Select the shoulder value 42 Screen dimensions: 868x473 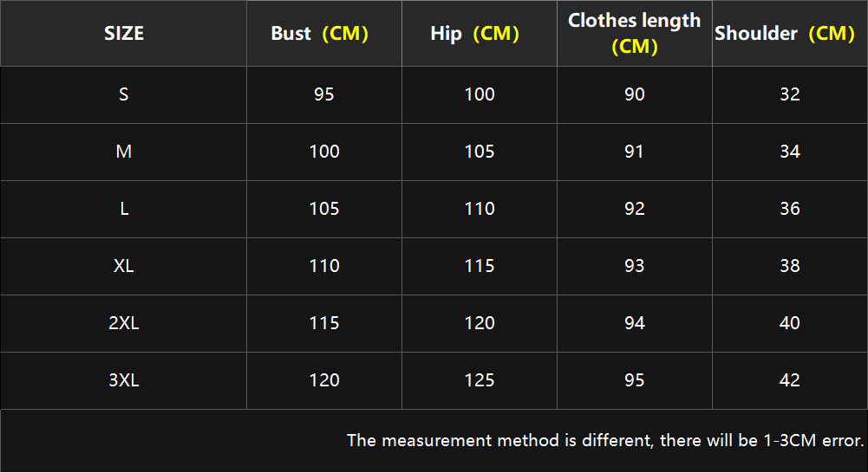[x=790, y=380]
